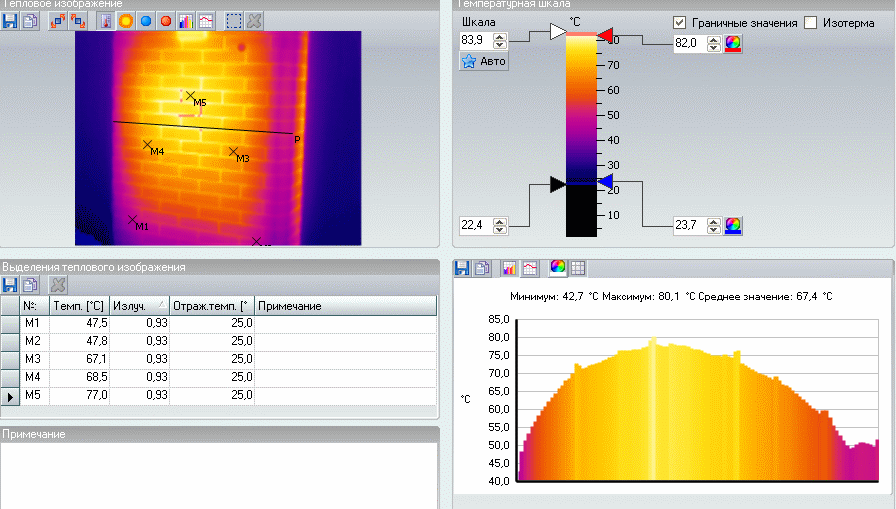Click into the Примечание notes text area
896x509 pixels.
[x=218, y=475]
